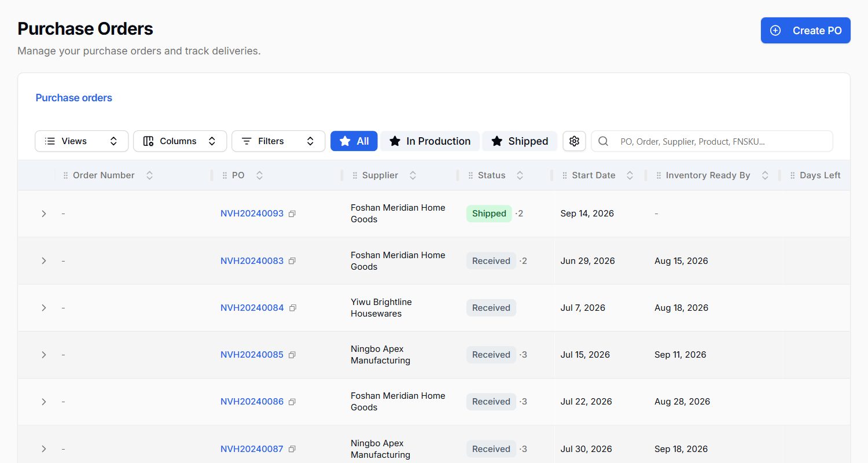Copy PO number NVH20240093 icon
The width and height of the screenshot is (868, 463).
pyautogui.click(x=292, y=214)
